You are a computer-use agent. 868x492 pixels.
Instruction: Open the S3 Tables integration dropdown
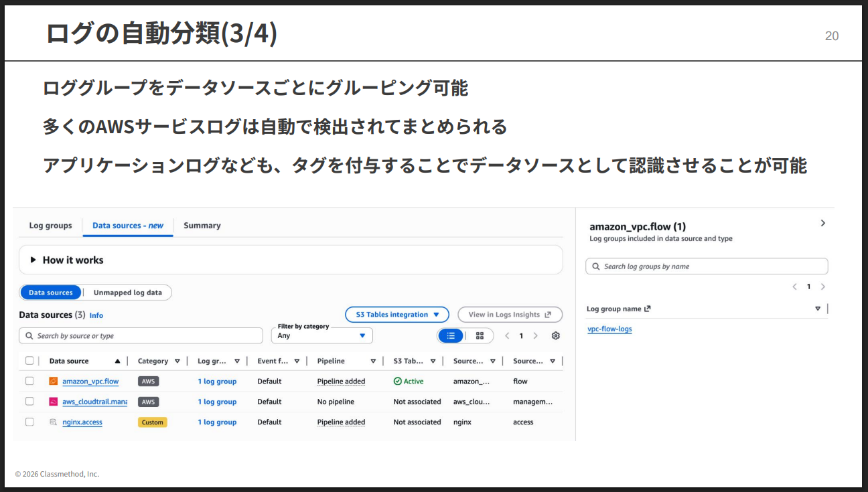[x=397, y=314]
